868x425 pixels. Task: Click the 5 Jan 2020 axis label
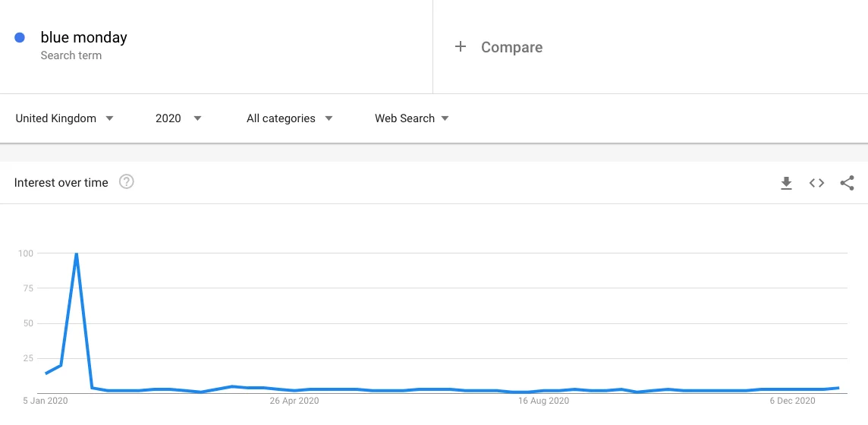click(x=46, y=401)
